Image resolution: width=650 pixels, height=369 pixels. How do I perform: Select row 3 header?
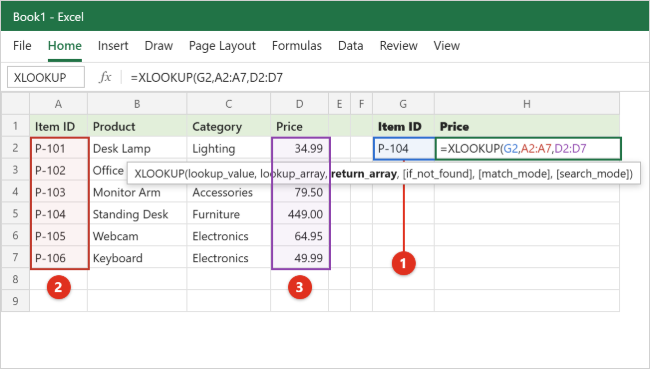click(x=15, y=170)
